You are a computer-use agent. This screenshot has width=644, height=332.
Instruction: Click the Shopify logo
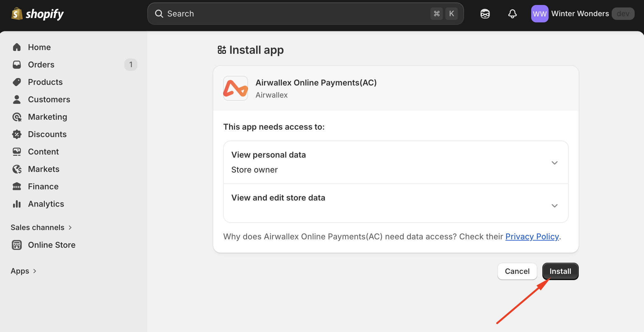pyautogui.click(x=37, y=14)
